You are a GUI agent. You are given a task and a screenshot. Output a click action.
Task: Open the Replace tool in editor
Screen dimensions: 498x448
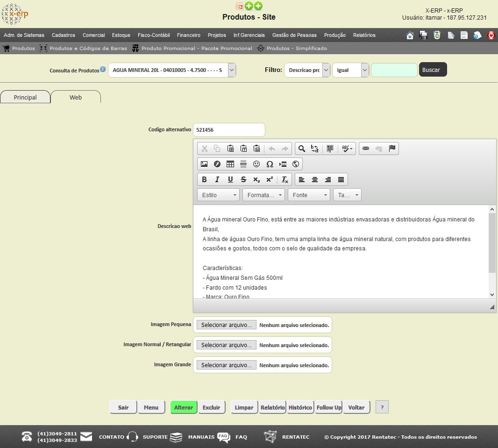(x=315, y=149)
